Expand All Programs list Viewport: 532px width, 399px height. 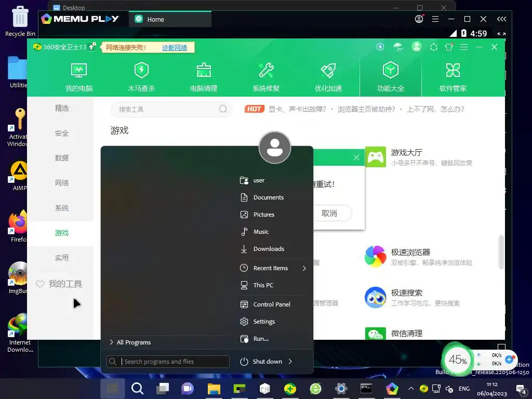[130, 342]
